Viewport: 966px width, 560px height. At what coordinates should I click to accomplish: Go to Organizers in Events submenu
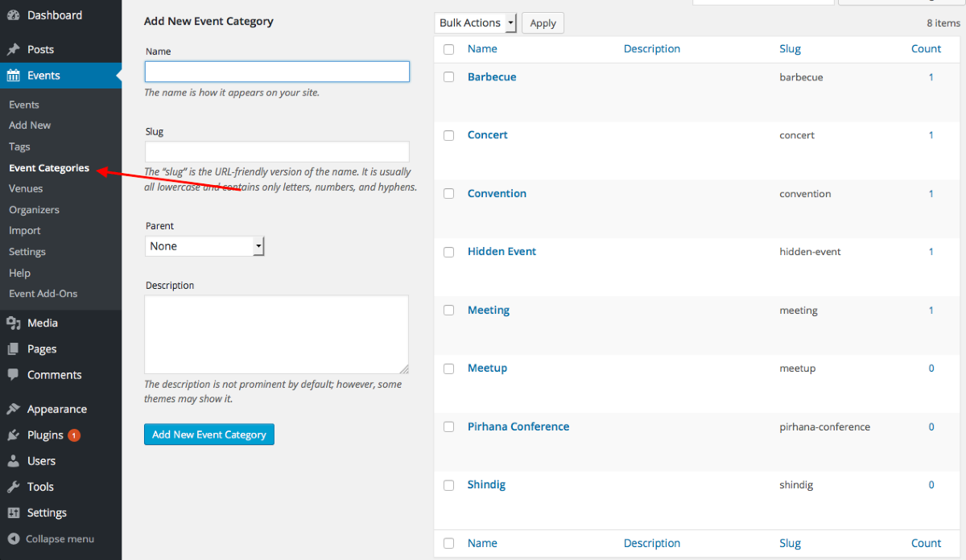click(x=34, y=209)
